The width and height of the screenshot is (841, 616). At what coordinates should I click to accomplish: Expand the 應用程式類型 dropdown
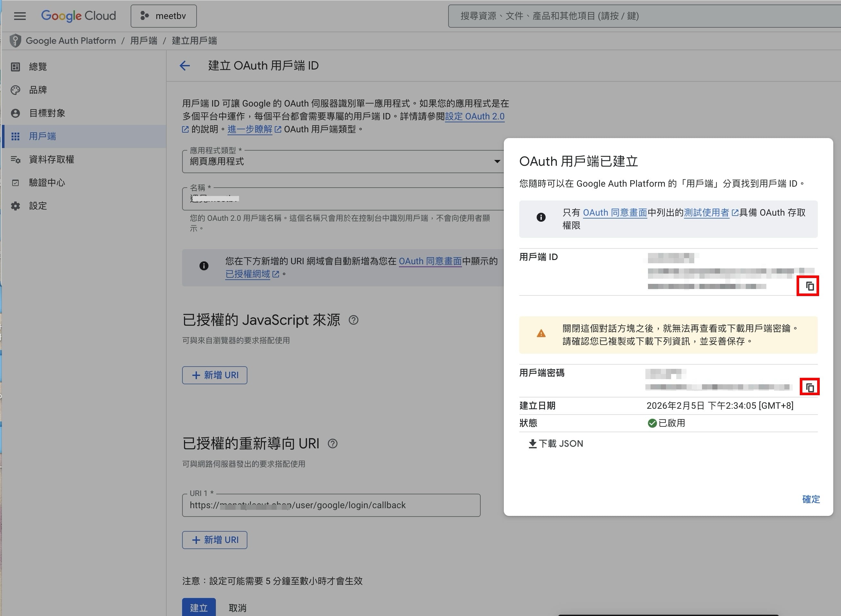343,162
